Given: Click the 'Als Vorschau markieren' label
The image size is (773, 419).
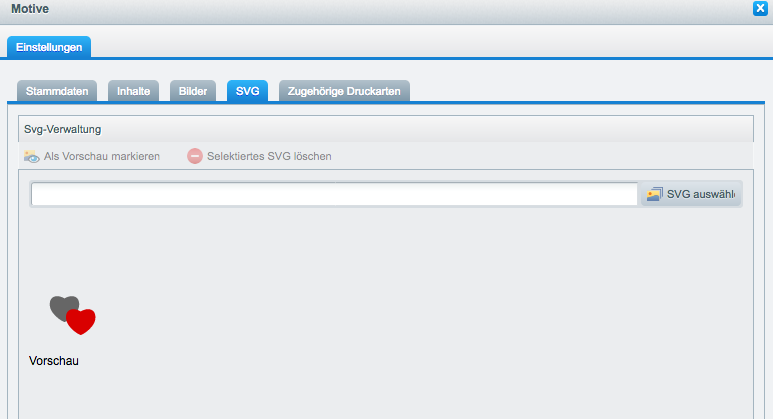Looking at the screenshot, I should (102, 157).
